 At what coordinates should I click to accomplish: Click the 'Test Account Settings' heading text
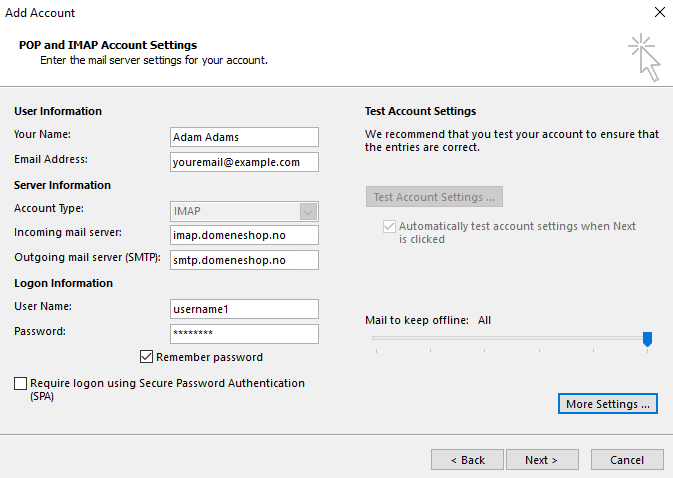point(420,111)
